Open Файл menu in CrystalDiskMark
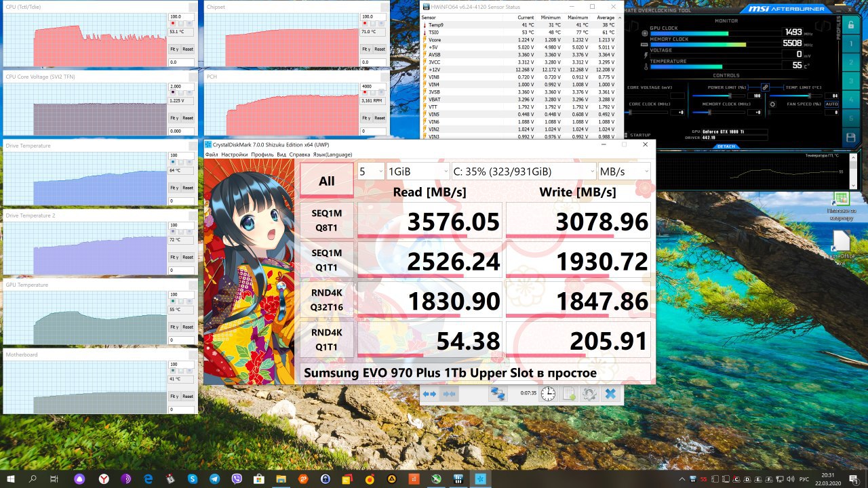868x488 pixels. [x=212, y=155]
